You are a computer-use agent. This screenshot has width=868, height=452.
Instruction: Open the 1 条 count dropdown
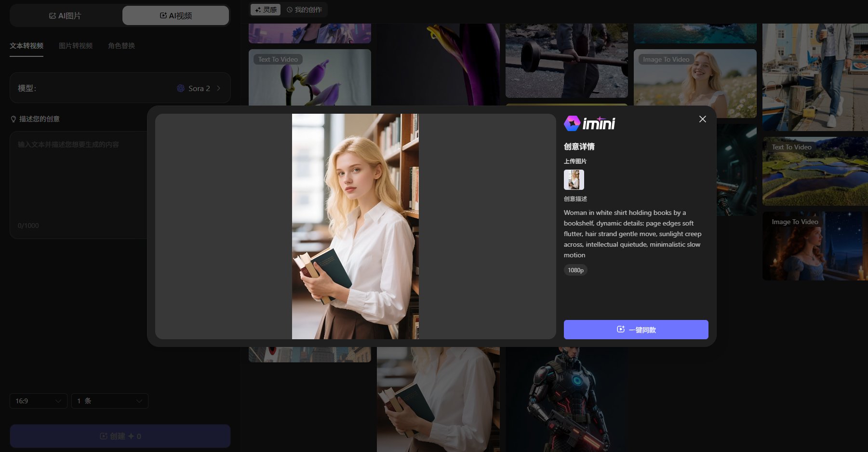109,401
